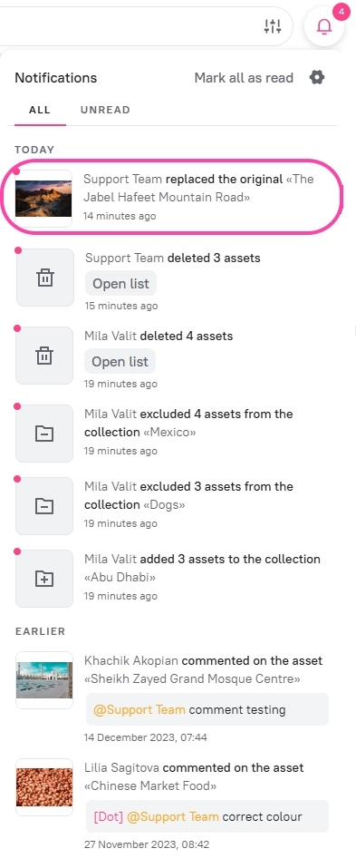This screenshot has height=868, width=356.
Task: Switch to the UNREAD tab
Action: (105, 110)
